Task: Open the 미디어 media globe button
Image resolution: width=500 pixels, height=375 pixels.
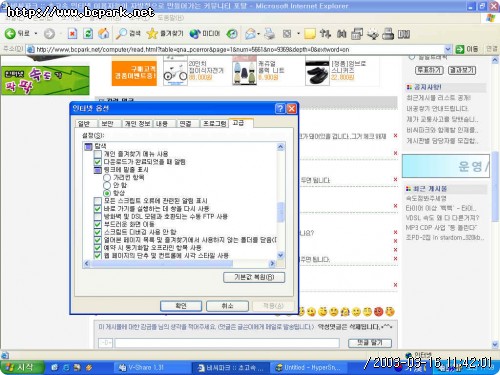Action: coord(205,33)
